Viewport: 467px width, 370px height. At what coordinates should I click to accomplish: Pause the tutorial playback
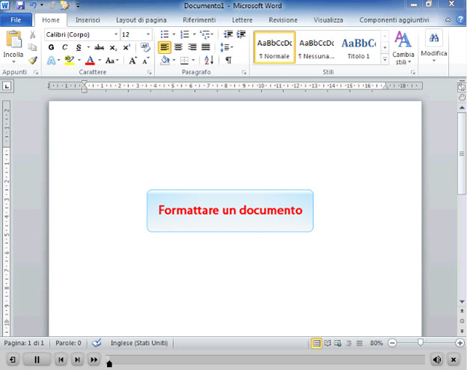tap(37, 360)
